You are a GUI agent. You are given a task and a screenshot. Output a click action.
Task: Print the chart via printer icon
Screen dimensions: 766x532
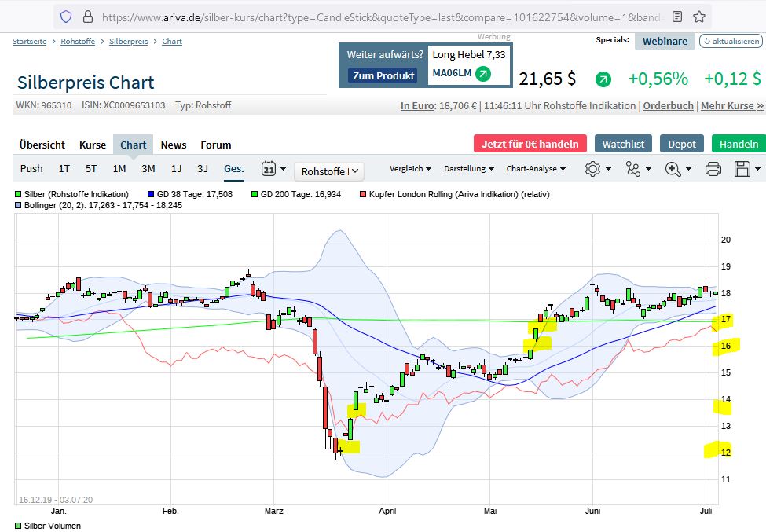[713, 168]
